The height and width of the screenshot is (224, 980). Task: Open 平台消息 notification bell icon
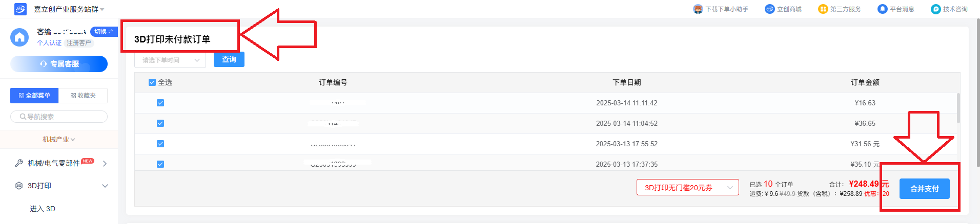click(882, 9)
